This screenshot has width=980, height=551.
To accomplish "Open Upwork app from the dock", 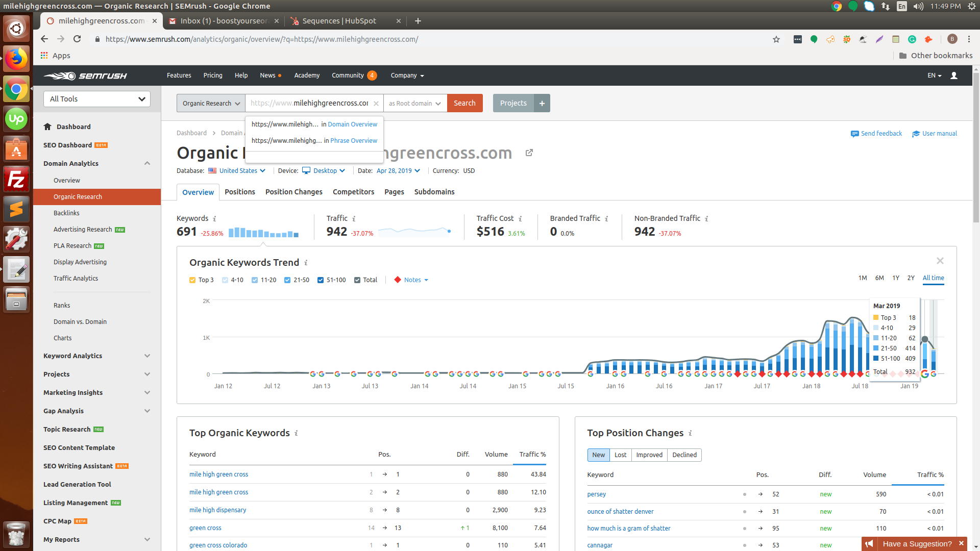I will click(16, 119).
